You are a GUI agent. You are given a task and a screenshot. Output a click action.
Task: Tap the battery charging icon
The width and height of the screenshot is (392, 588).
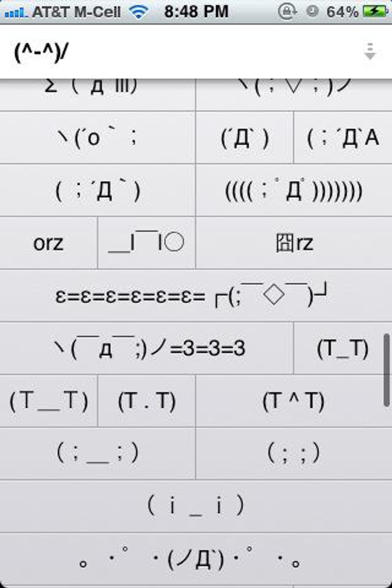pos(374,11)
